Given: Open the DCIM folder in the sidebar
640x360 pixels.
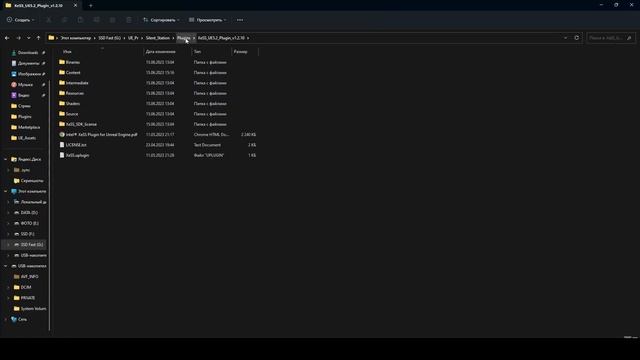Looking at the screenshot, I should 26,287.
